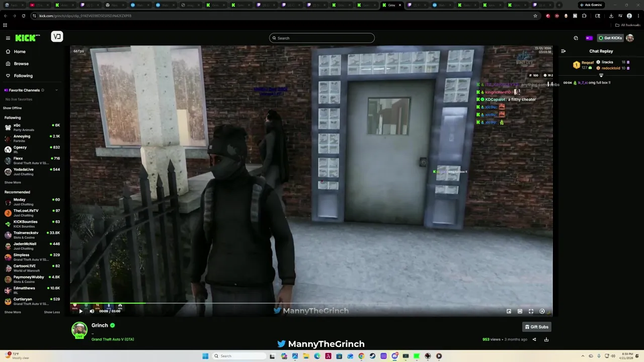
Task: Open the clips icon beside the KICK logo
Action: (x=57, y=37)
